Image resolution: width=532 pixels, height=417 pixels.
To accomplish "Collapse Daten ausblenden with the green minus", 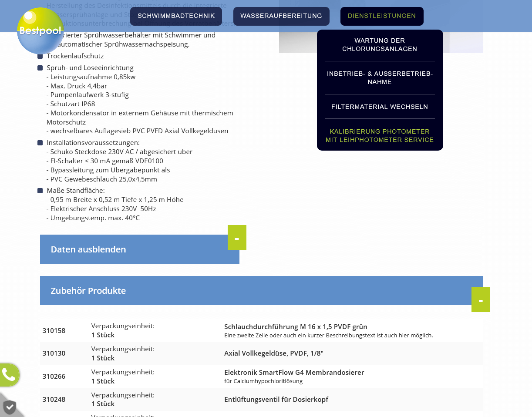I will click(x=237, y=238).
